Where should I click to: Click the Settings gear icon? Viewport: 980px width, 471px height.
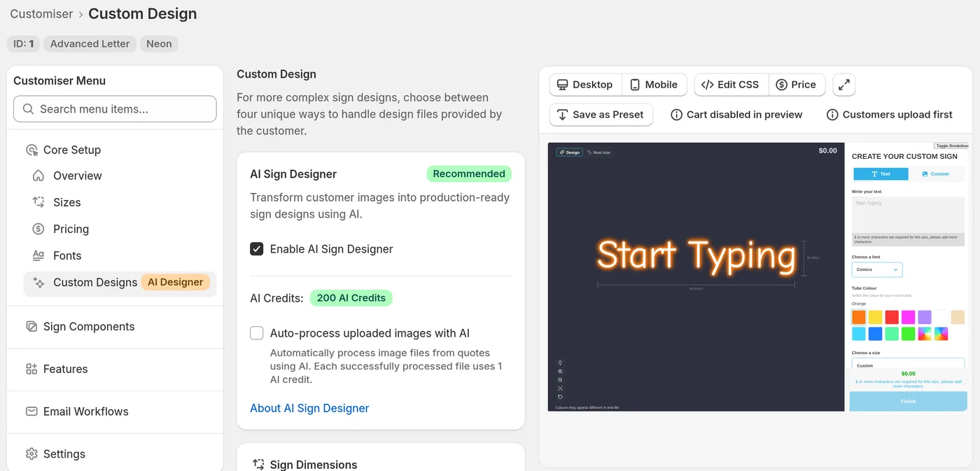click(x=31, y=454)
